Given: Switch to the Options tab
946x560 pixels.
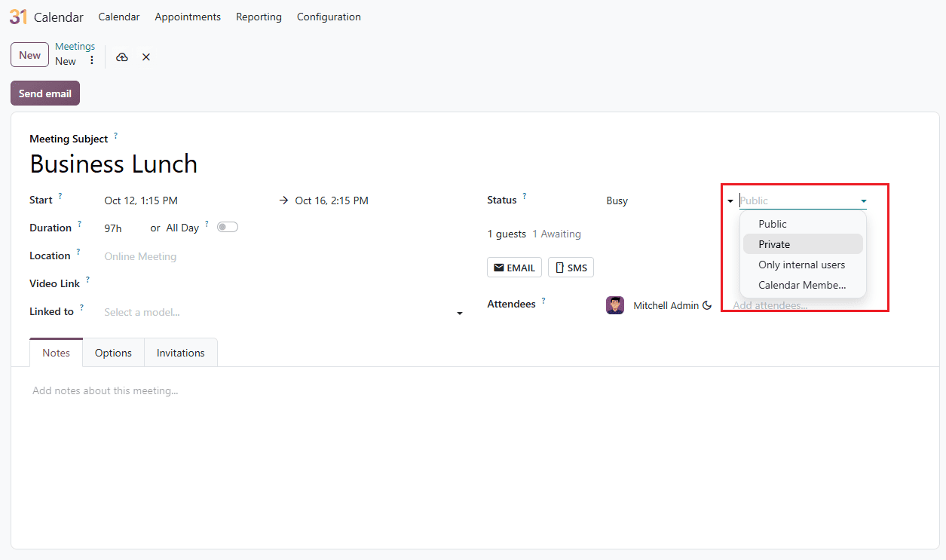Looking at the screenshot, I should pyautogui.click(x=113, y=353).
